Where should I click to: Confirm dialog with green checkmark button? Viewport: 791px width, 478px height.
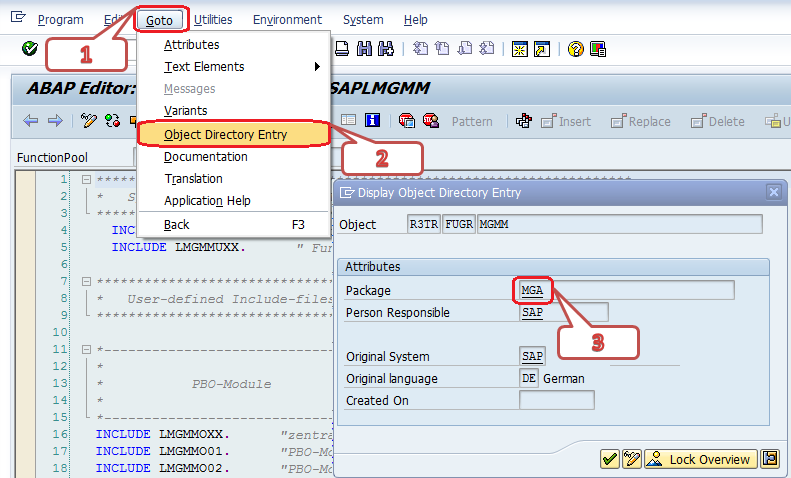(610, 459)
